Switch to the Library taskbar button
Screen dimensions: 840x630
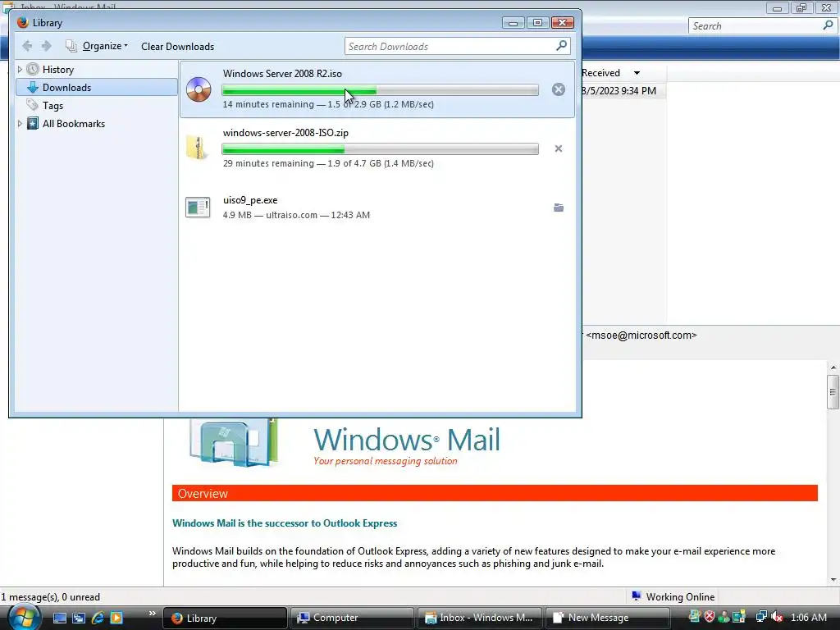click(x=225, y=619)
